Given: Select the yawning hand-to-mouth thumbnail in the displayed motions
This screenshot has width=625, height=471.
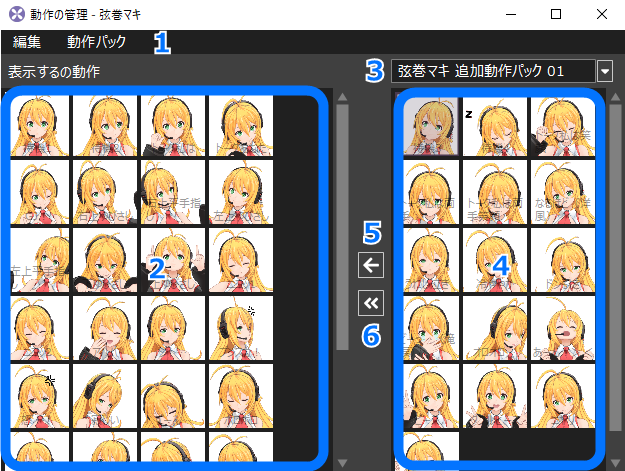Looking at the screenshot, I should 105,328.
